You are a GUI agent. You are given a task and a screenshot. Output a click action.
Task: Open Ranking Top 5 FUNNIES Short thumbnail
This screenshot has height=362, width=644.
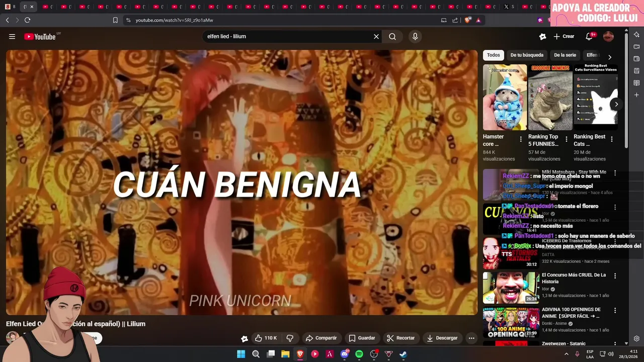pyautogui.click(x=550, y=97)
